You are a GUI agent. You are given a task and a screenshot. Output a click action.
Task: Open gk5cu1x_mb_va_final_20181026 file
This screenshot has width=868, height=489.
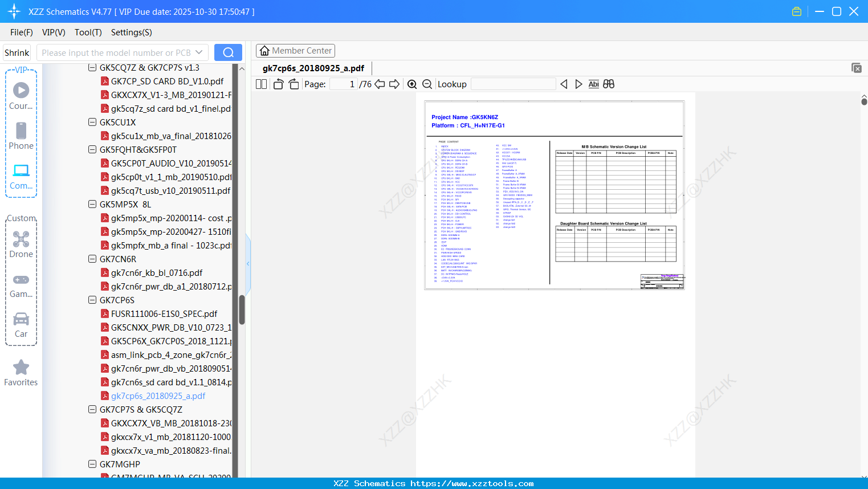pos(171,136)
